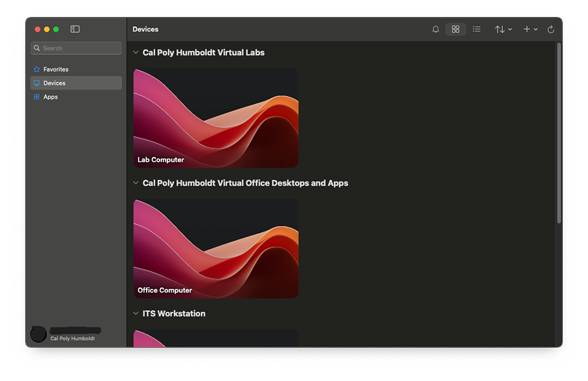The height and width of the screenshot is (381, 588).
Task: Click the green fullscreen window button
Action: tap(56, 29)
